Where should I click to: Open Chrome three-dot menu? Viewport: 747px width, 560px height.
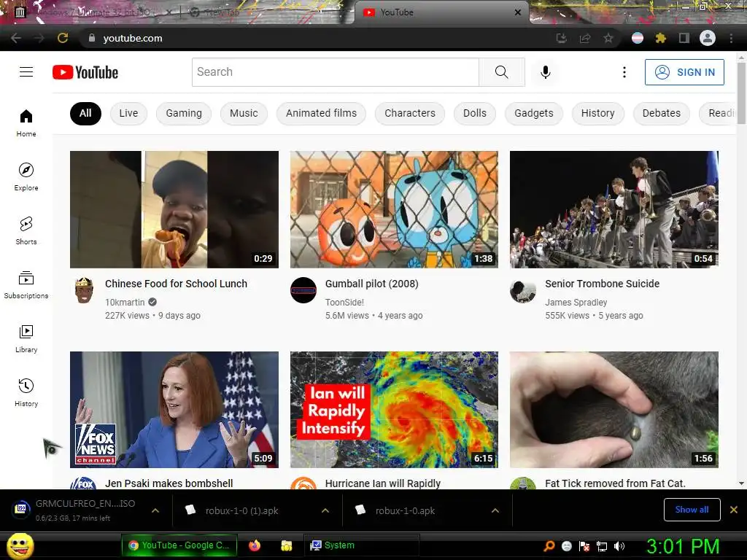(x=731, y=38)
